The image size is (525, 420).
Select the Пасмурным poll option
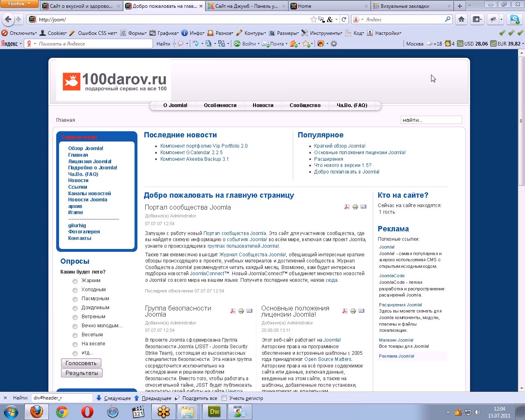[75, 299]
